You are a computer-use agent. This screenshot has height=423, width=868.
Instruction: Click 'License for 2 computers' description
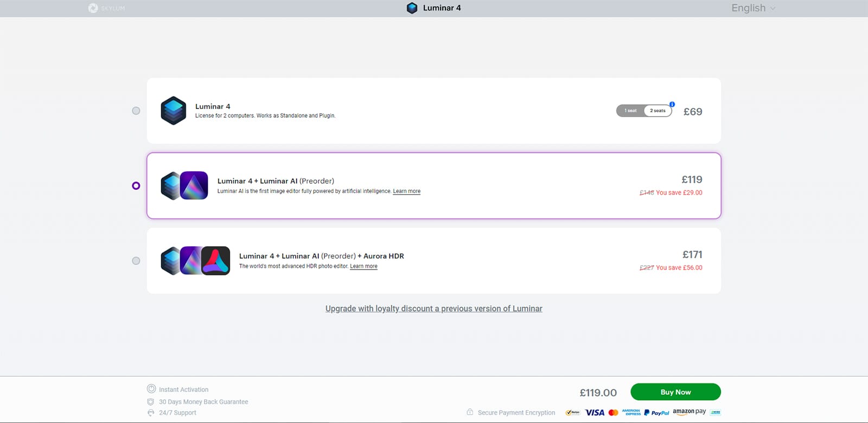point(265,116)
